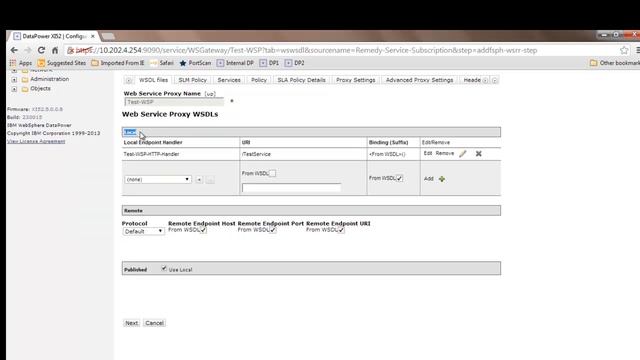Reload the DataPower page
640x360 pixels.
click(41, 50)
